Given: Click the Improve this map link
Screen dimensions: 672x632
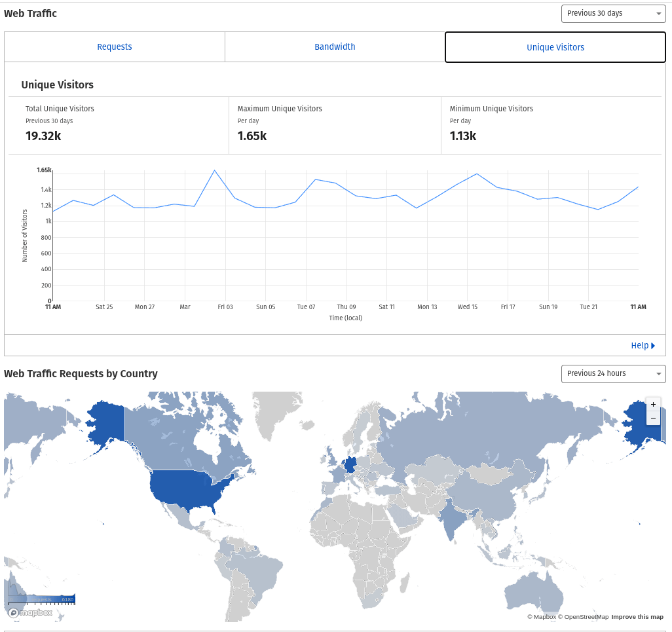Looking at the screenshot, I should (637, 617).
